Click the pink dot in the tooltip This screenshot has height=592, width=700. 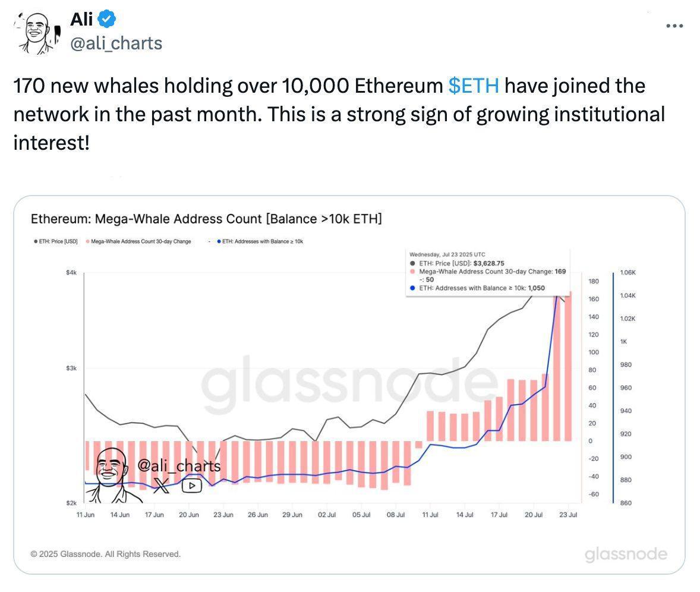coord(413,271)
